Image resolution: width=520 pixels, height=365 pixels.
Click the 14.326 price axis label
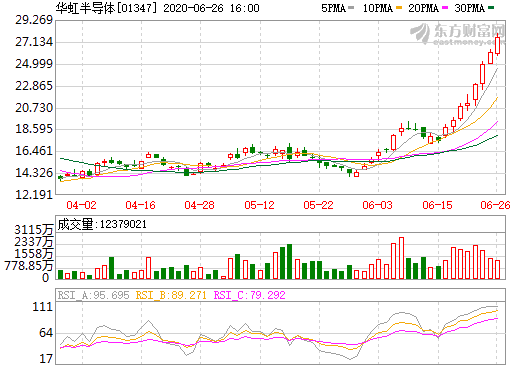coord(34,173)
